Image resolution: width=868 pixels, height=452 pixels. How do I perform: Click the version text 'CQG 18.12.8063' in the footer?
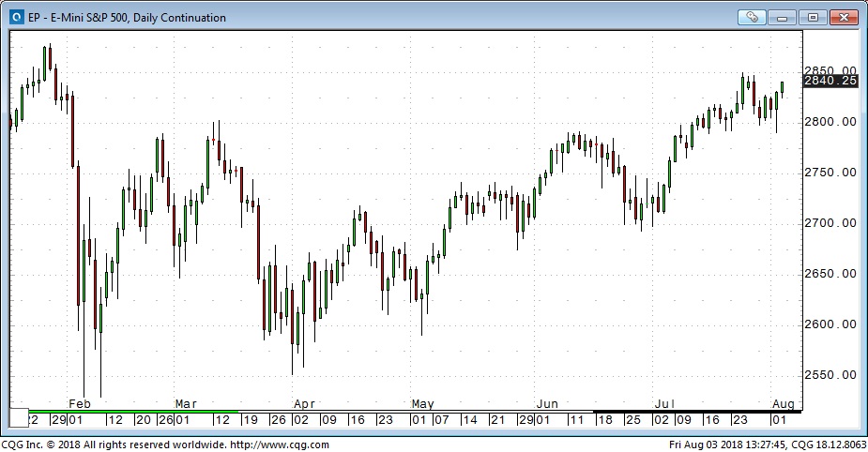tap(829, 444)
